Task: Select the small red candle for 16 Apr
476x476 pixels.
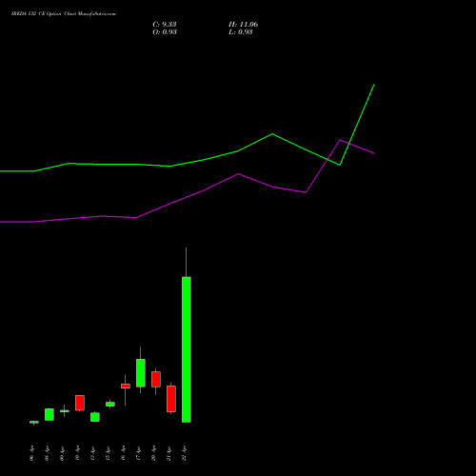Action: pyautogui.click(x=126, y=387)
